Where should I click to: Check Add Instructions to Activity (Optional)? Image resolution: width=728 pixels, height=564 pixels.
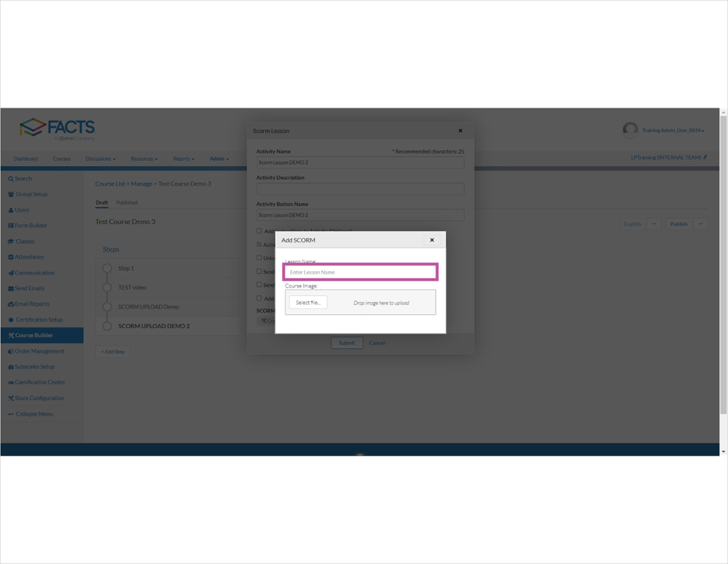tap(259, 231)
